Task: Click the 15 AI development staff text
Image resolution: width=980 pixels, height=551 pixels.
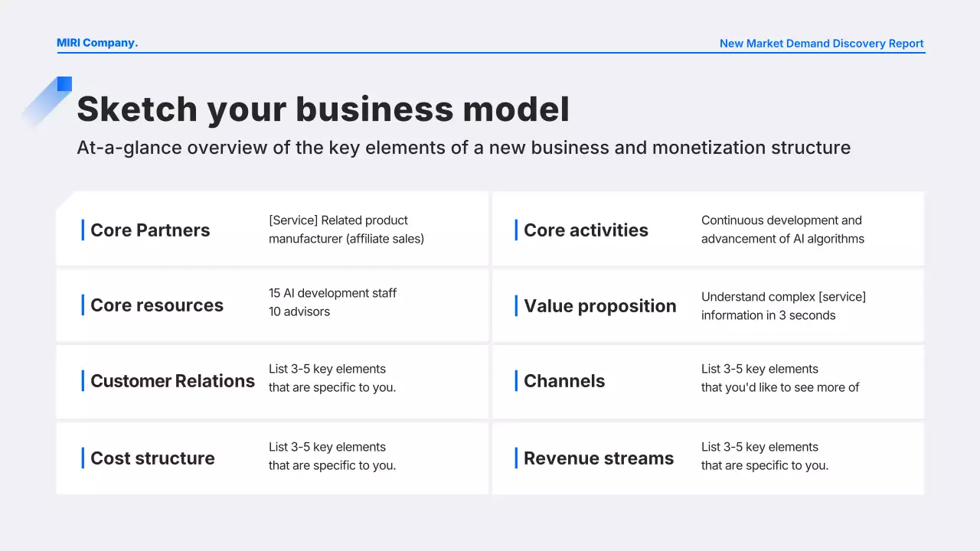Action: [x=332, y=293]
